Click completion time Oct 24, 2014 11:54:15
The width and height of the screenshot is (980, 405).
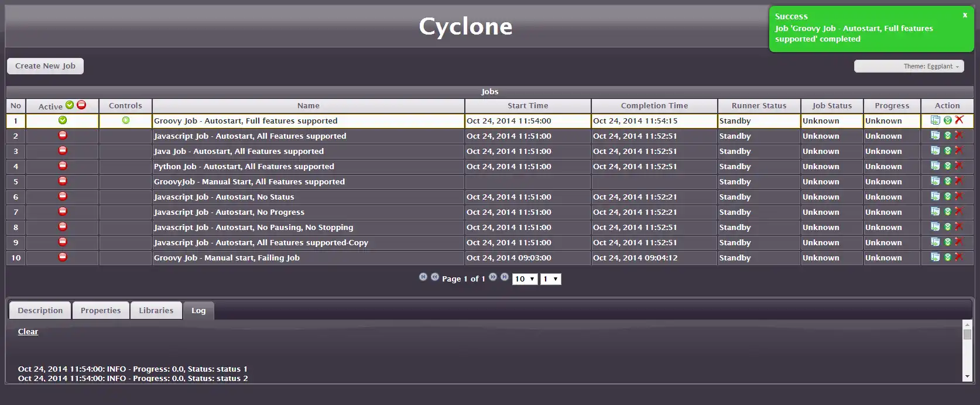click(x=635, y=121)
